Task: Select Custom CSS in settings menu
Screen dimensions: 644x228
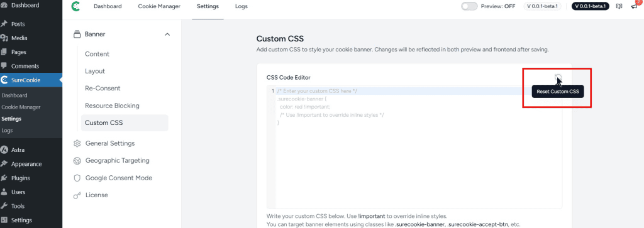Action: point(125,123)
